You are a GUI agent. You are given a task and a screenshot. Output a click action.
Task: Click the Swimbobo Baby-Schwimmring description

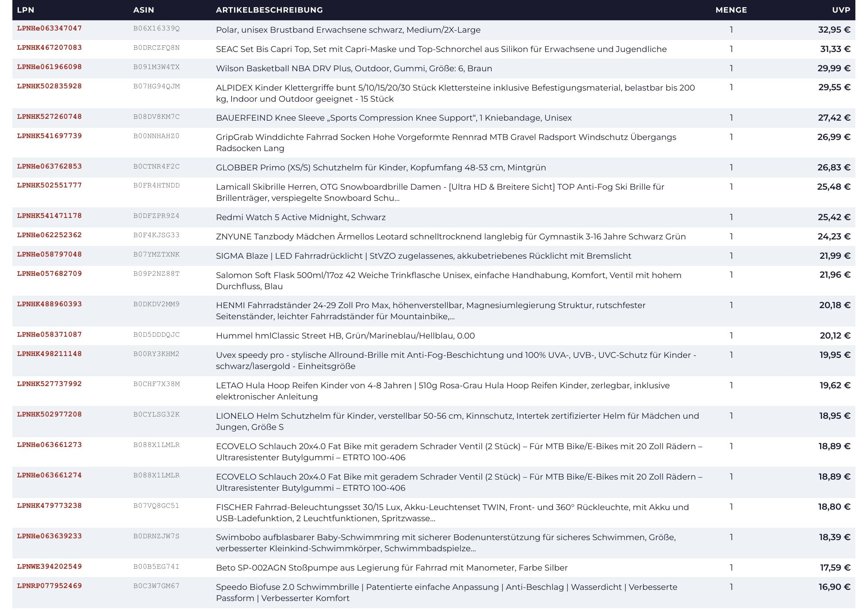(446, 543)
